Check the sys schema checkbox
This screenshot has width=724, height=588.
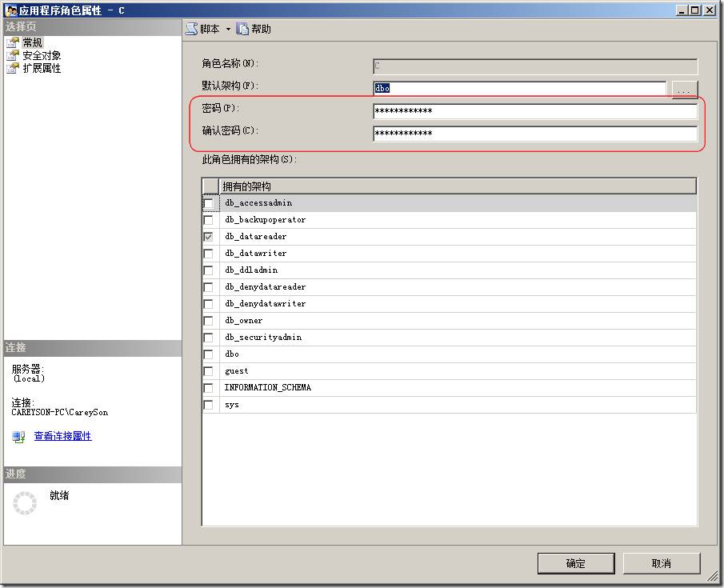[208, 405]
